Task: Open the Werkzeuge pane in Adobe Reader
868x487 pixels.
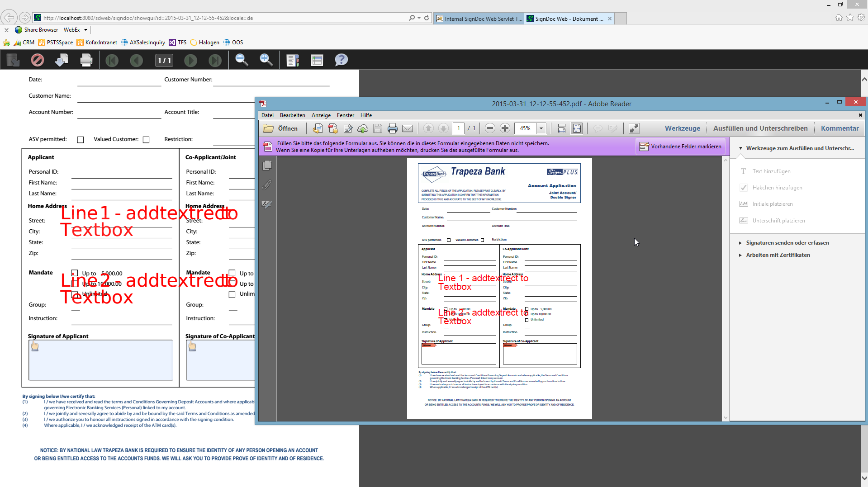Action: pyautogui.click(x=682, y=128)
